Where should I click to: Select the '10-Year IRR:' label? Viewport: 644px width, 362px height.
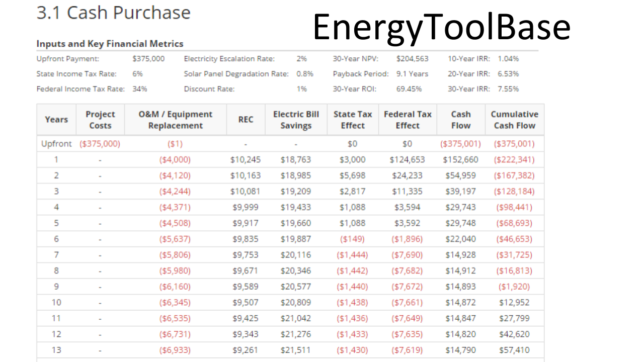(469, 58)
